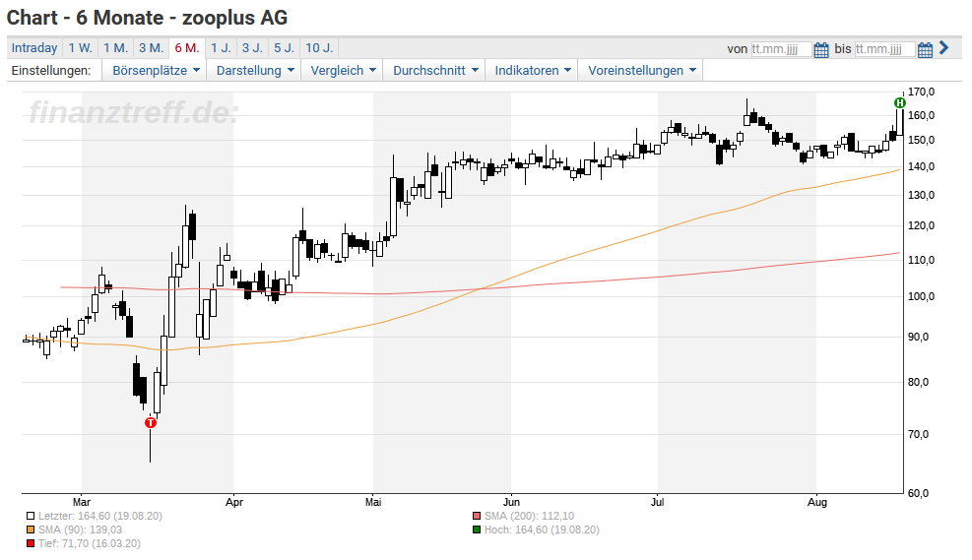The width and height of the screenshot is (972, 560).
Task: Open the Durchschnitt dropdown menu
Action: (435, 71)
